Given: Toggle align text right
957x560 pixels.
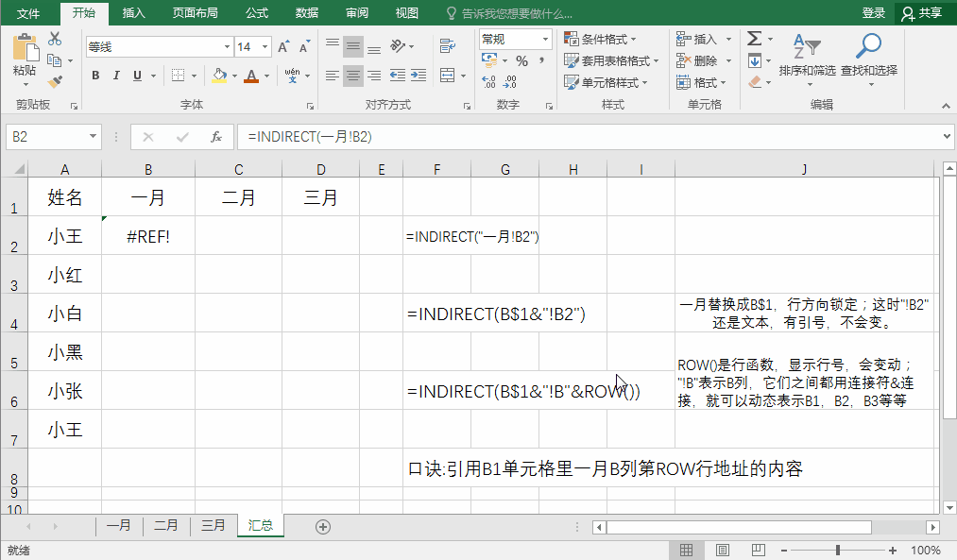Looking at the screenshot, I should (374, 76).
